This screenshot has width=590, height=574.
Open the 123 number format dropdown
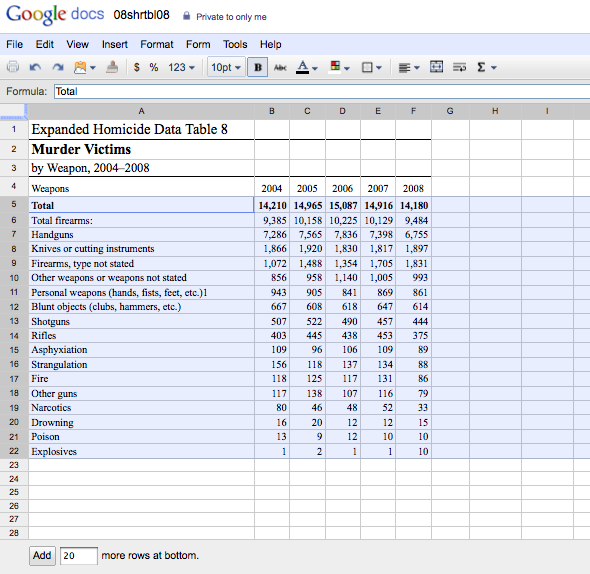pyautogui.click(x=181, y=67)
